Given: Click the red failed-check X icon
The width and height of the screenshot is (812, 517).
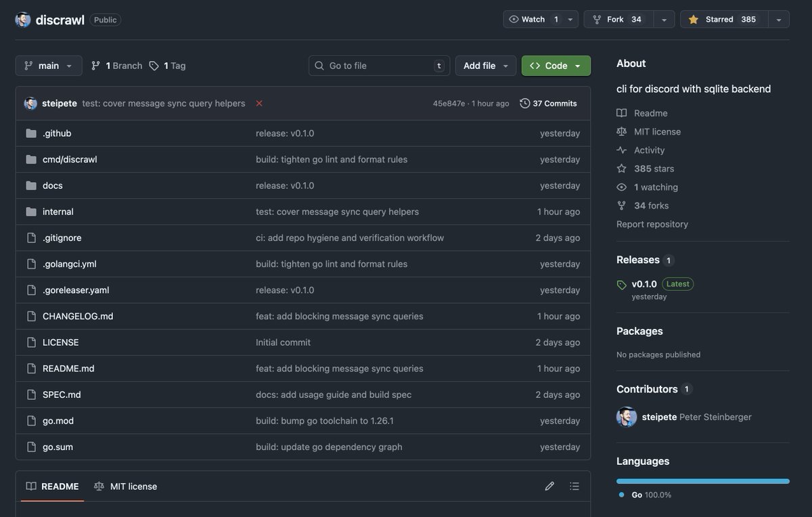Looking at the screenshot, I should pyautogui.click(x=259, y=104).
